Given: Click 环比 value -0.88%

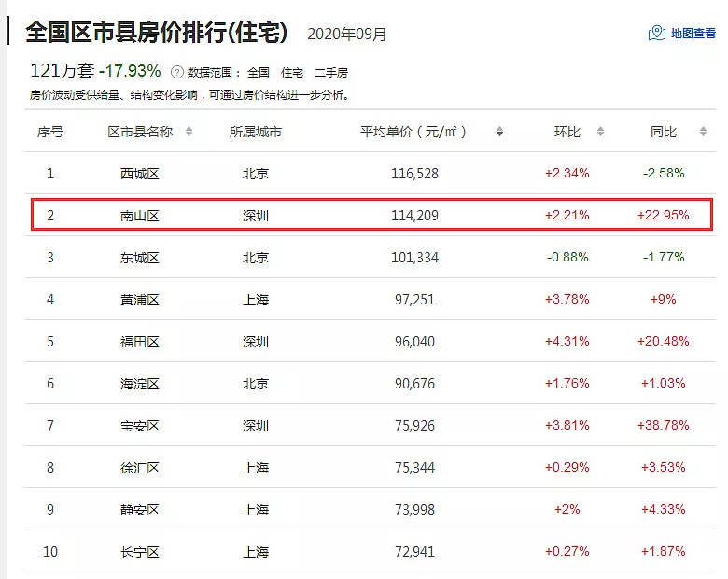Looking at the screenshot, I should (x=567, y=257).
